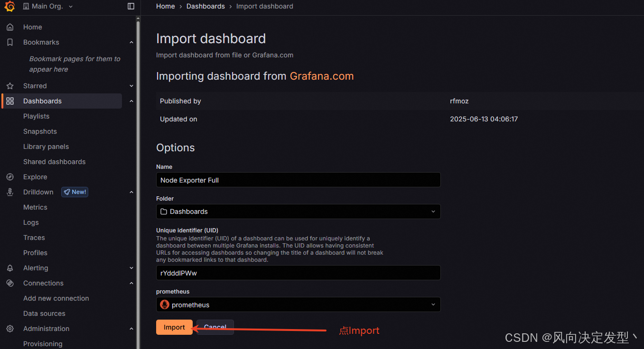Click the Dashboards grid icon
The height and width of the screenshot is (349, 644).
tap(10, 101)
